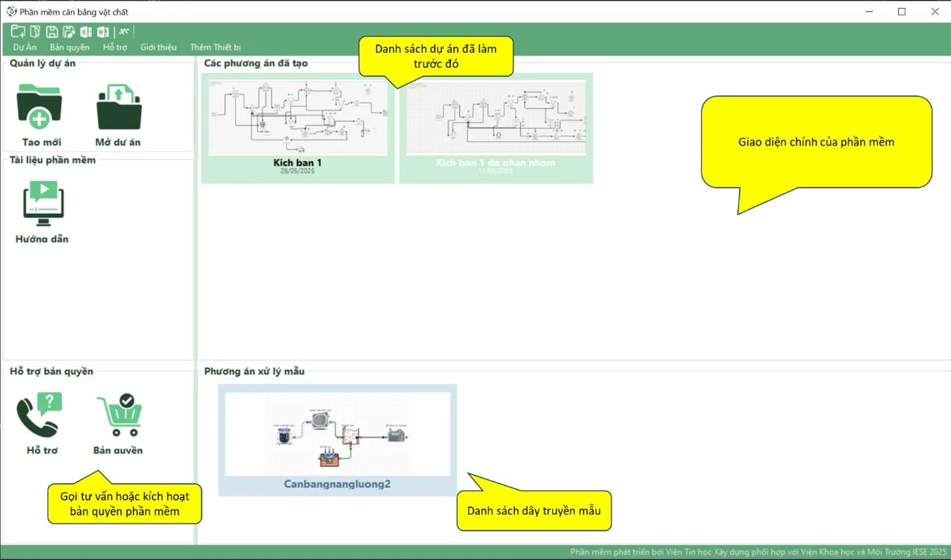Open the Kich ban 1 da phan nhom project
This screenshot has width=951, height=560.
pyautogui.click(x=496, y=128)
